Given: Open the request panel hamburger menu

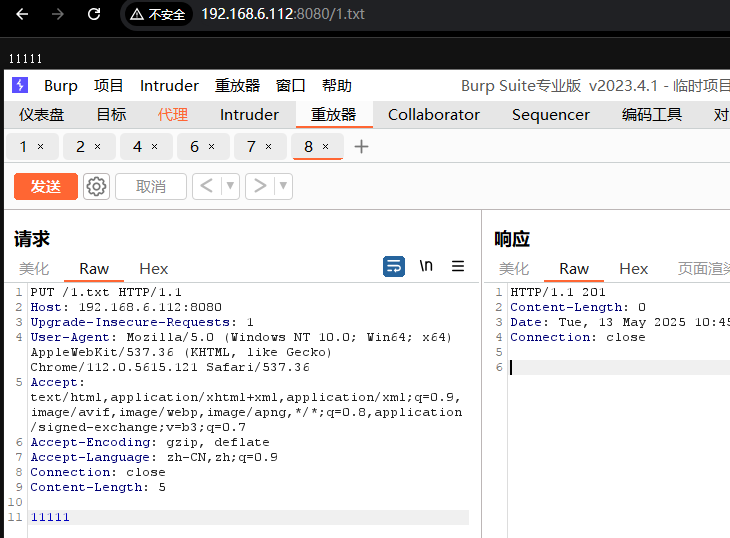Looking at the screenshot, I should tap(458, 266).
